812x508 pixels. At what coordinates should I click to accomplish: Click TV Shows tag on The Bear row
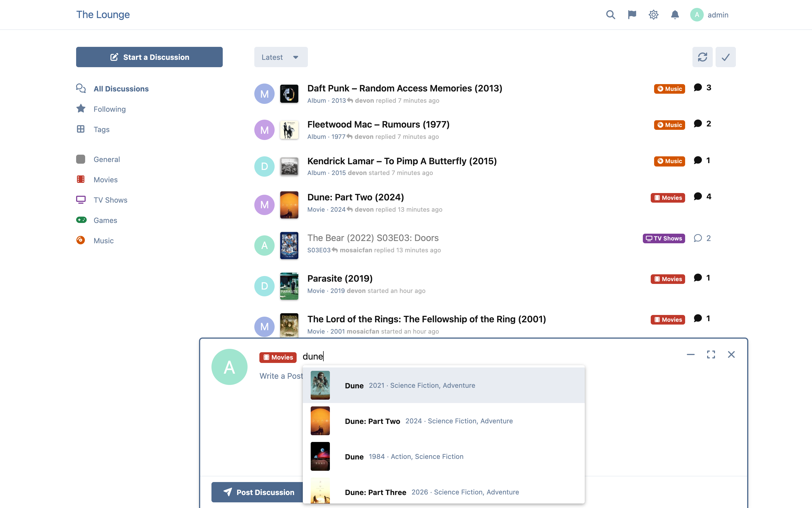tap(664, 238)
